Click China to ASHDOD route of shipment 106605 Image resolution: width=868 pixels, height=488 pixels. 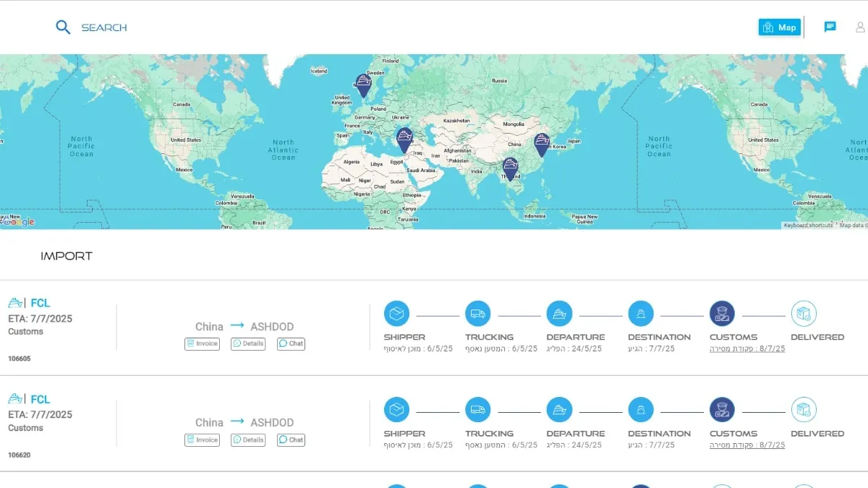click(x=244, y=326)
